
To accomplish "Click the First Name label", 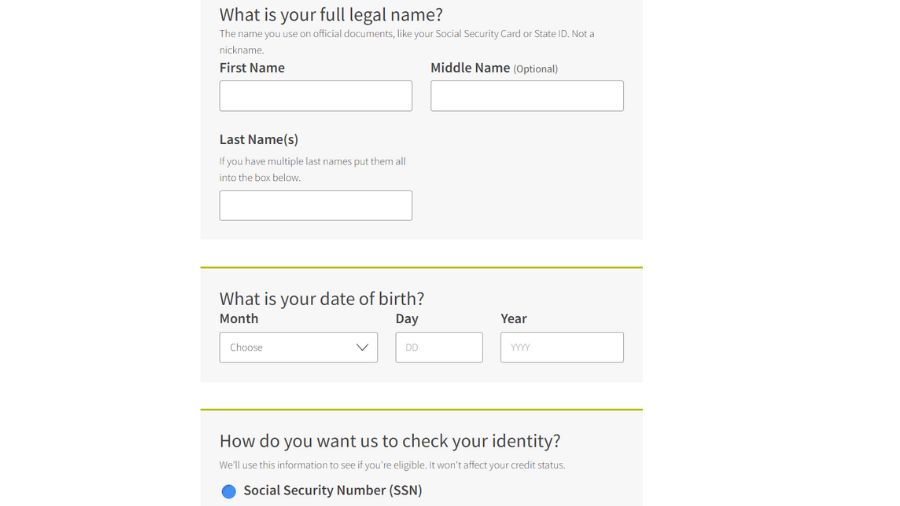I will click(252, 68).
